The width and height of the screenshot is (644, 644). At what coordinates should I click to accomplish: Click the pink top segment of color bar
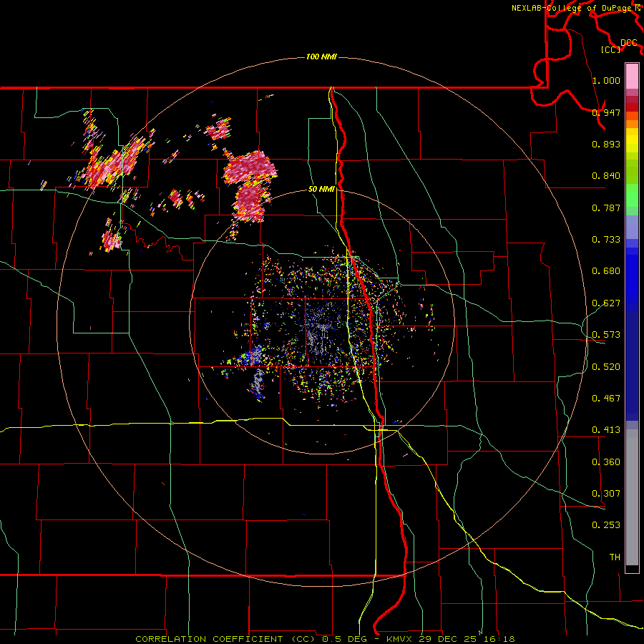tap(632, 77)
